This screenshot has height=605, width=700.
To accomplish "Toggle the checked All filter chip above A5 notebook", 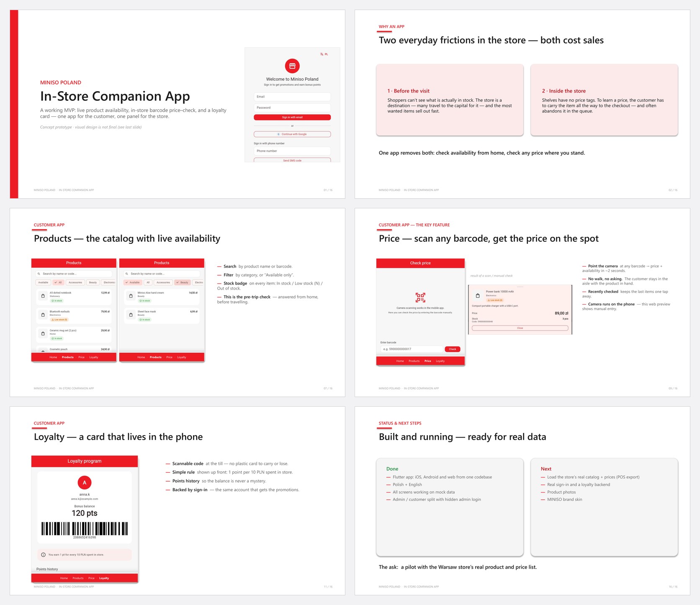I will point(59,282).
